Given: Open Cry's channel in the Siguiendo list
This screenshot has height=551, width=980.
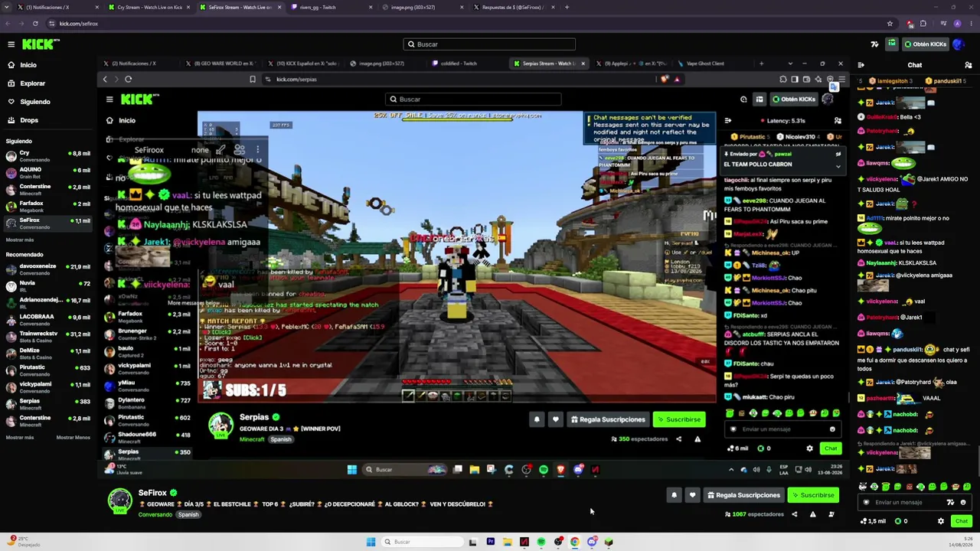Looking at the screenshot, I should coord(48,156).
